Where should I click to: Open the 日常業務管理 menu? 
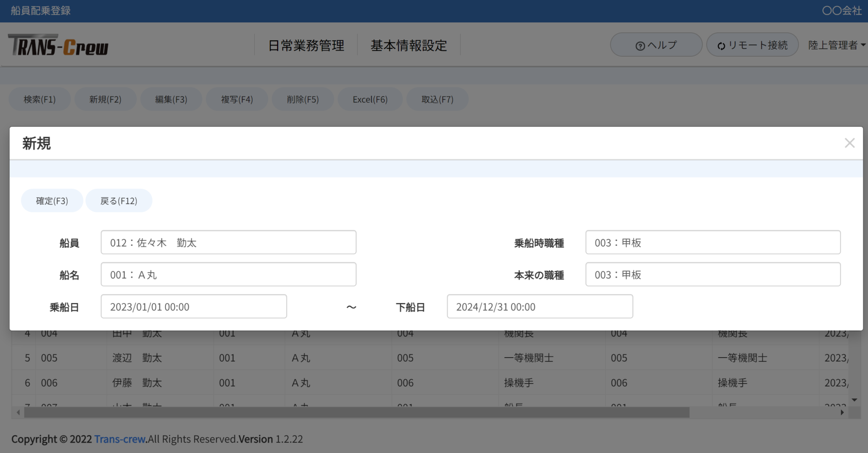pyautogui.click(x=306, y=45)
